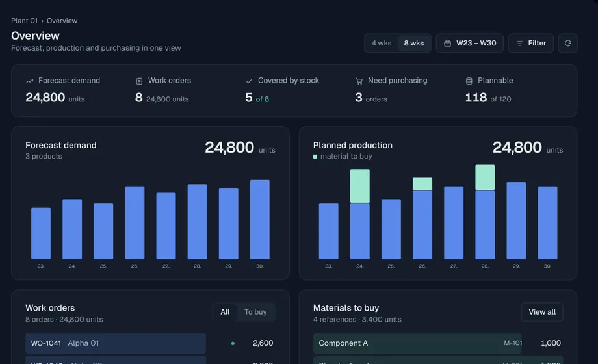The height and width of the screenshot is (364, 598).
Task: Click the week 29 bar in Planned production
Action: click(516, 220)
